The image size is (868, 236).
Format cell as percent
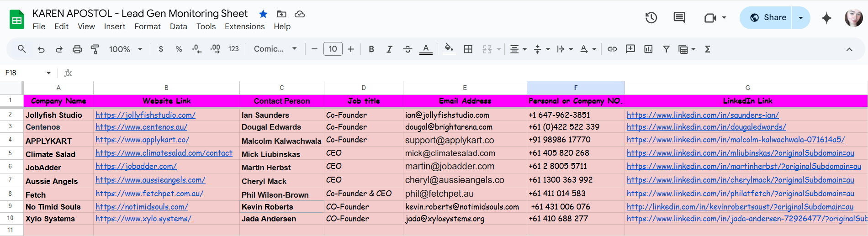pyautogui.click(x=179, y=49)
